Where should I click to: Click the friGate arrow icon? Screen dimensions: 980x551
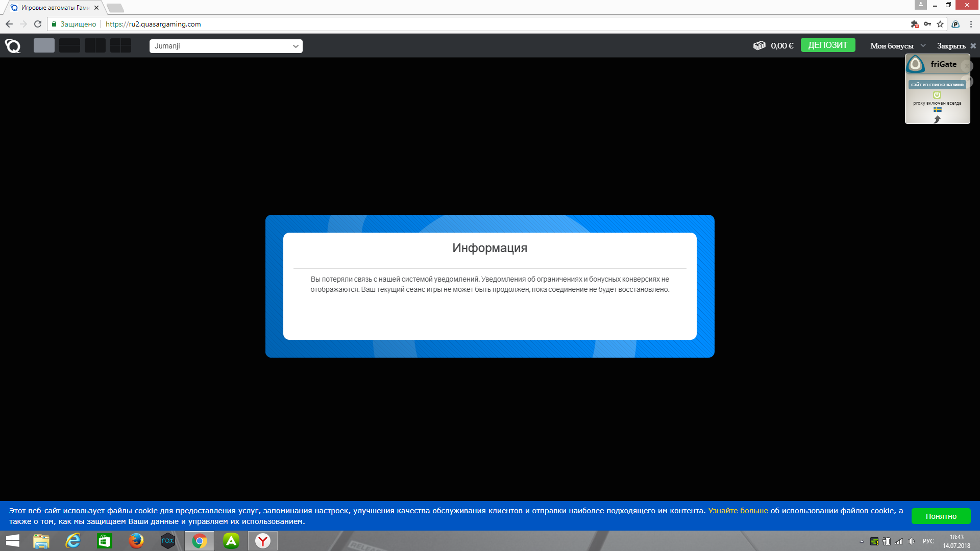click(937, 119)
